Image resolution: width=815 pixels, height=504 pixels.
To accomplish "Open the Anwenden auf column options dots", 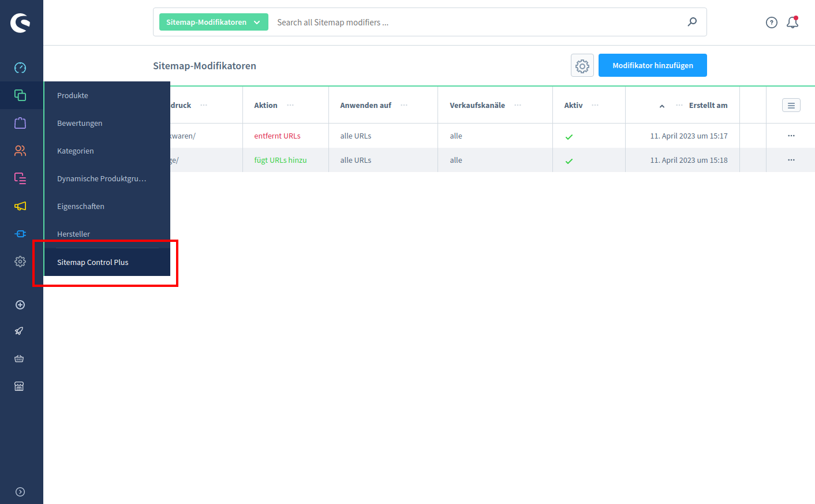I will click(404, 105).
